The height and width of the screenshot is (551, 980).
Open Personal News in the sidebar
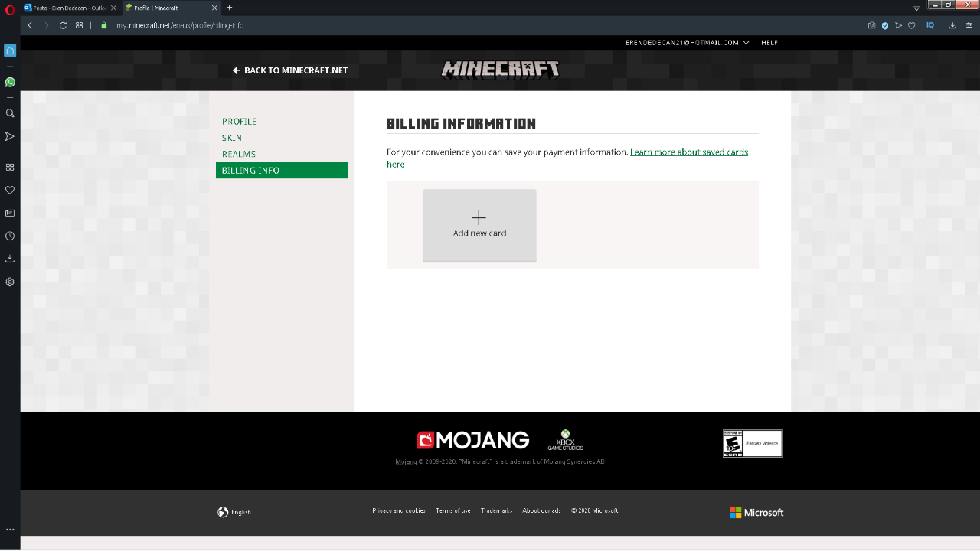click(10, 213)
